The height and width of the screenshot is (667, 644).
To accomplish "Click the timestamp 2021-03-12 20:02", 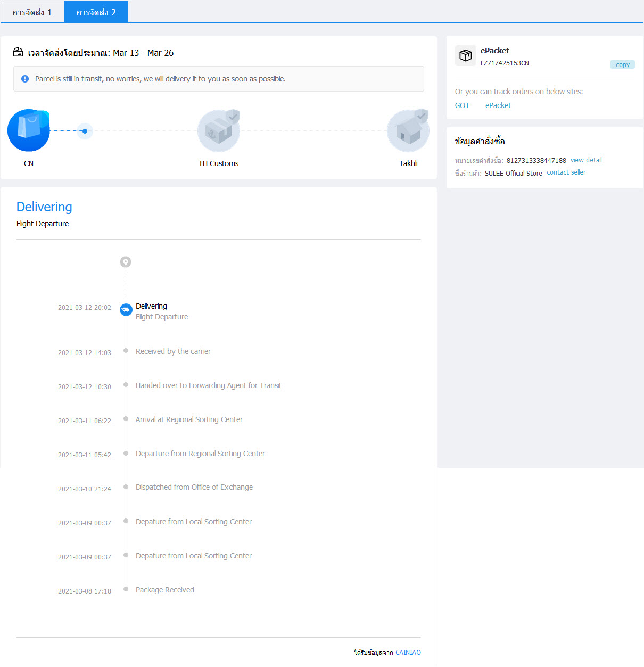I will pos(85,308).
